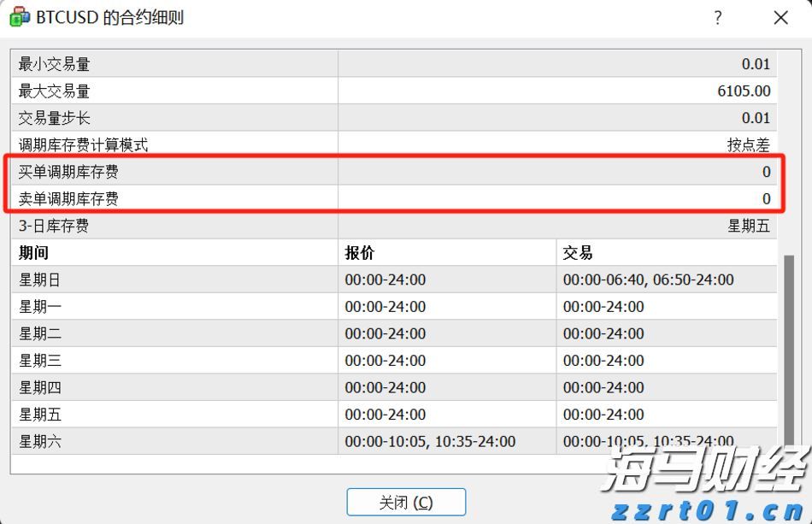The width and height of the screenshot is (812, 524).
Task: Click the 交易量步长 row
Action: pyautogui.click(x=171, y=117)
